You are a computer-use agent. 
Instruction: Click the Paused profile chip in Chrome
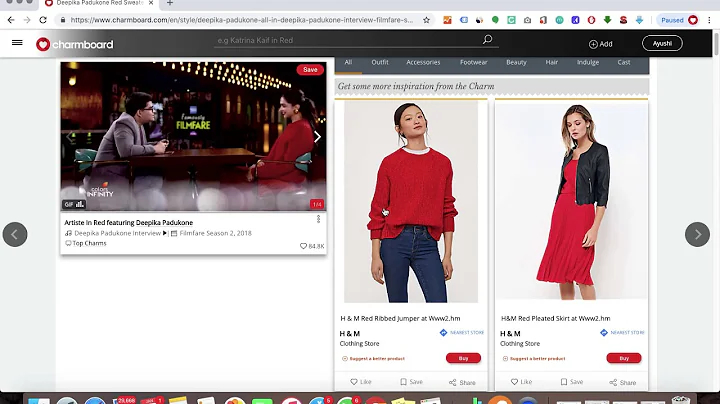[x=679, y=20]
